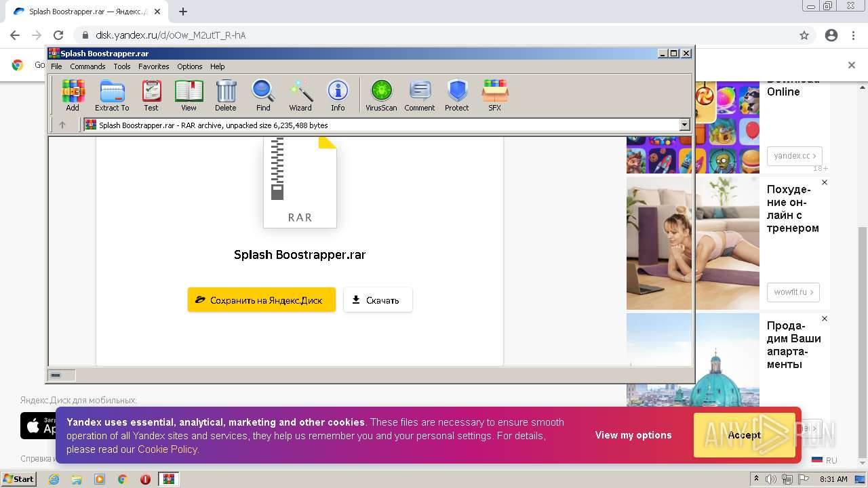The width and height of the screenshot is (868, 488).
Task: Go up one folder level in WinRAR
Action: tap(62, 125)
